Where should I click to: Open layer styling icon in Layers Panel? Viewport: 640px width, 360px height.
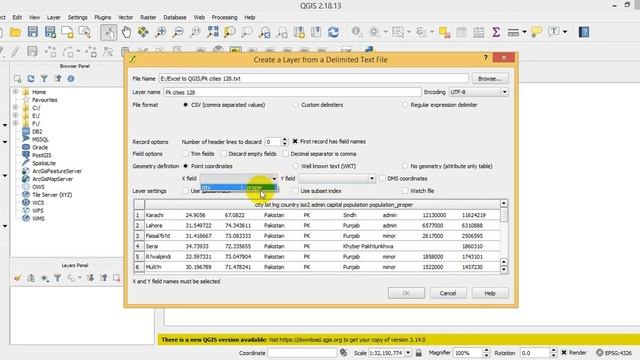click(17, 278)
